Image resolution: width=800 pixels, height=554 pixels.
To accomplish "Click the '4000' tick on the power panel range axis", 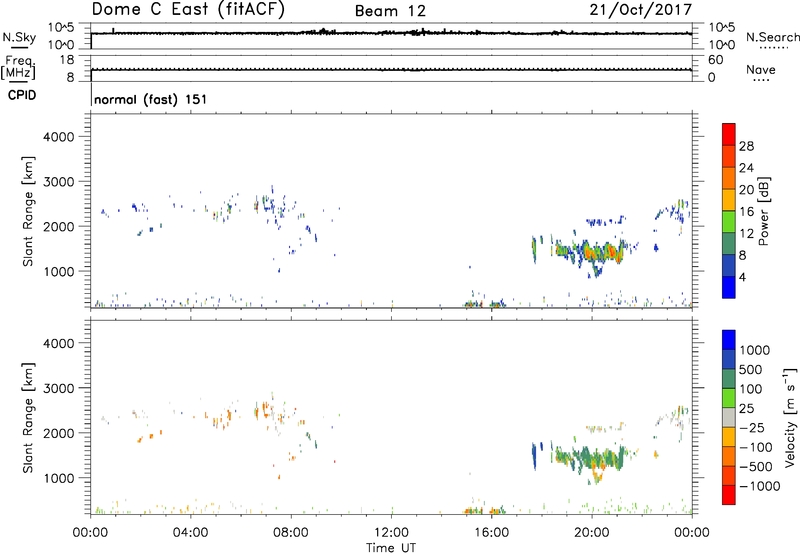I will [x=58, y=137].
